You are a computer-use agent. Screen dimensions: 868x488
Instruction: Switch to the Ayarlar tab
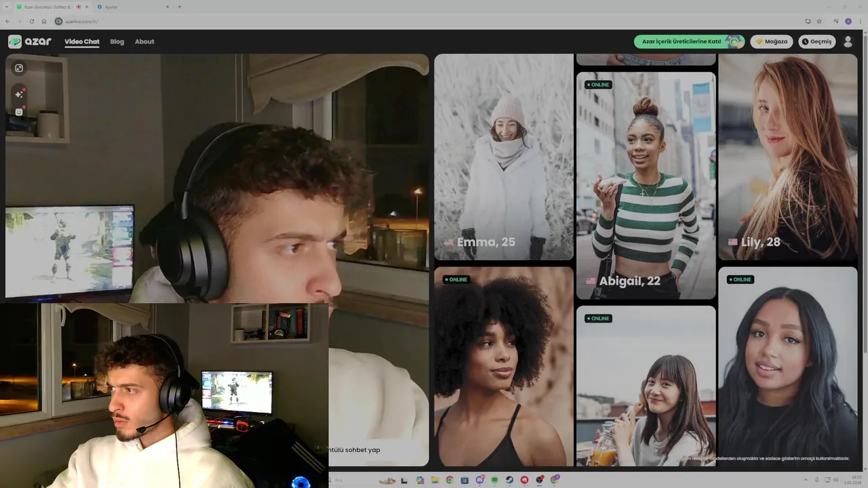tap(132, 7)
